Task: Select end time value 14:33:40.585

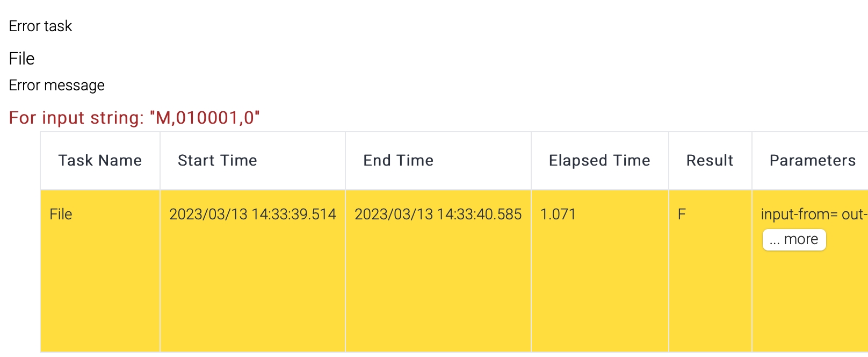Action: tap(438, 215)
